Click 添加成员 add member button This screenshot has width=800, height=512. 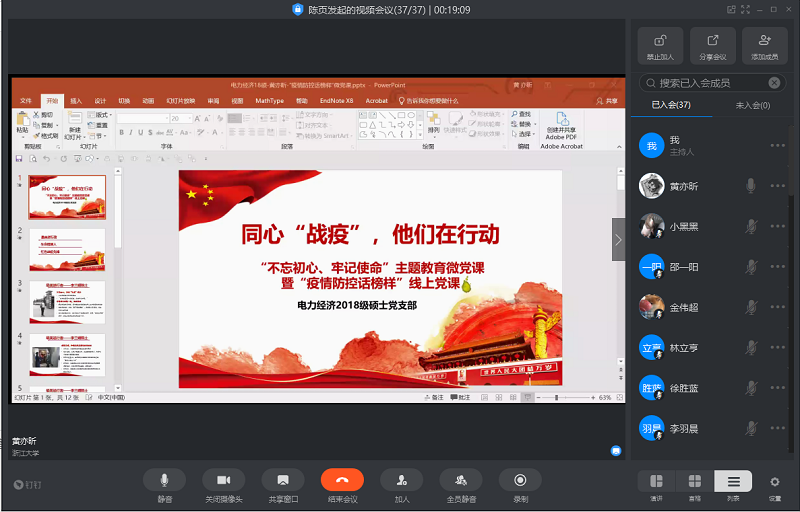pyautogui.click(x=765, y=46)
